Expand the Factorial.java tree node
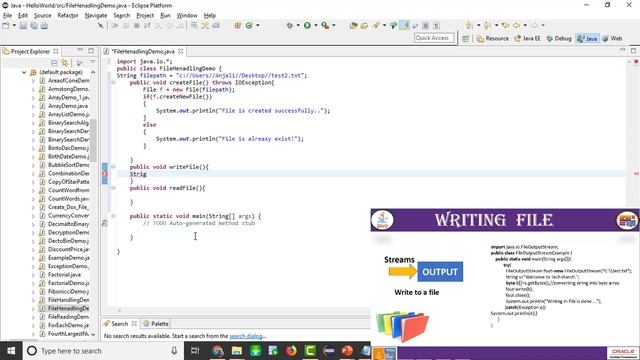Screen dimensions: 640x360 click(x=33, y=275)
